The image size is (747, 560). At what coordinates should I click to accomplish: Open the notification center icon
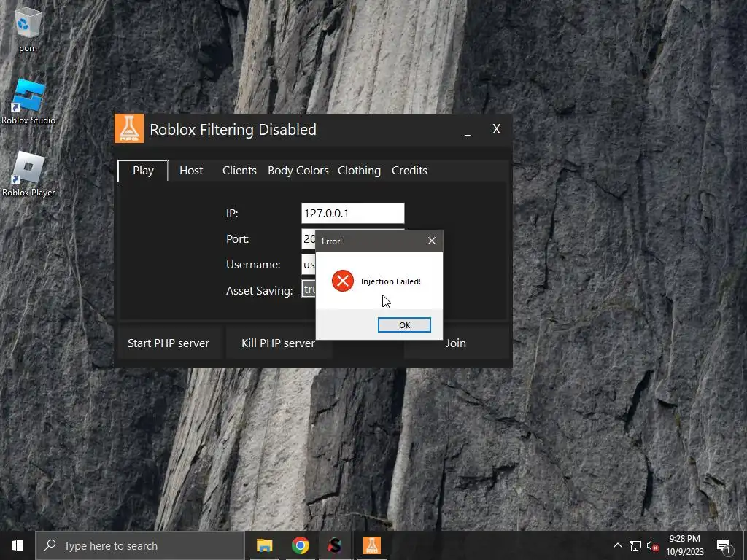pos(724,546)
